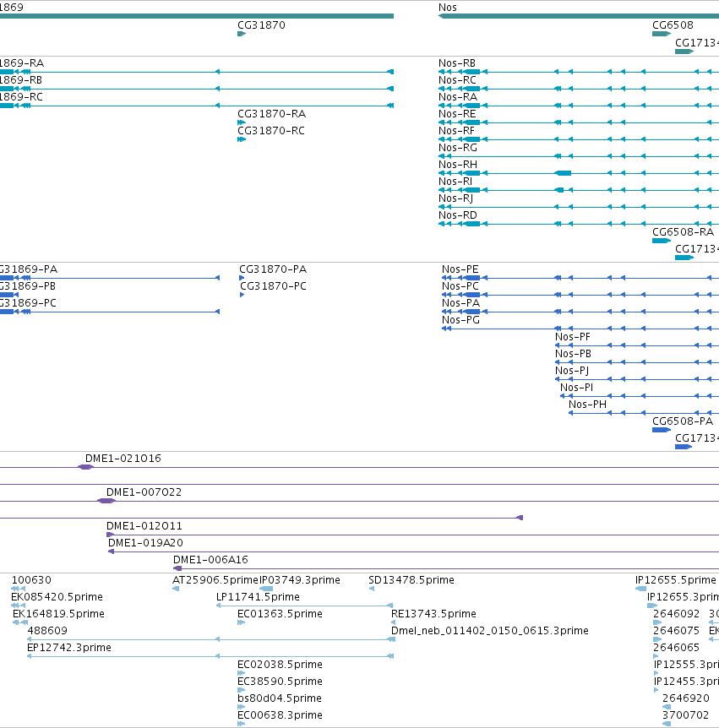Click the CG31870 gene arrow glyph
Screen dimensions: 719x728
click(x=242, y=34)
